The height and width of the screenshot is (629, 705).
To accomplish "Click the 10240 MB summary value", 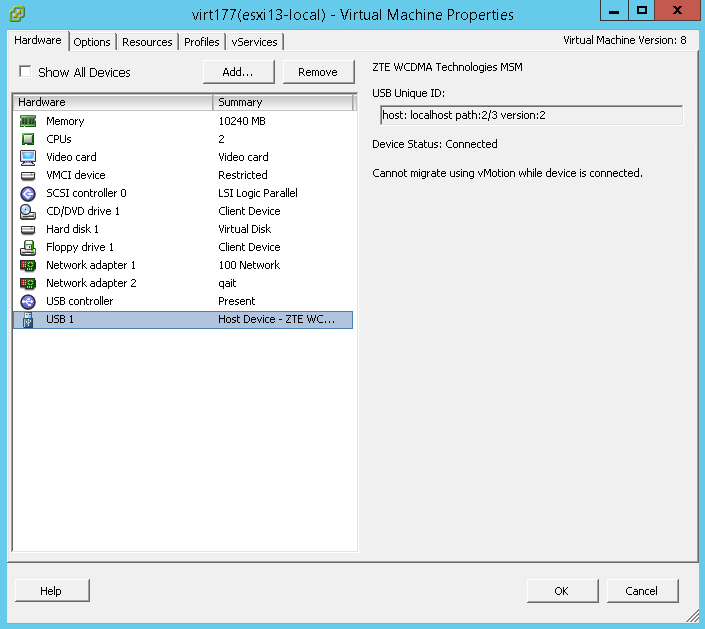I will 242,121.
